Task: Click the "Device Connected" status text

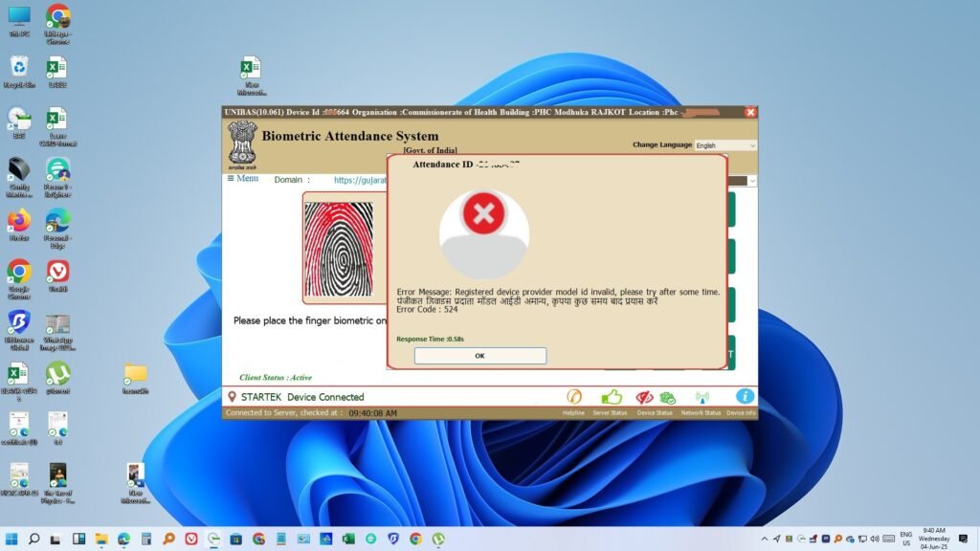Action: [x=325, y=397]
